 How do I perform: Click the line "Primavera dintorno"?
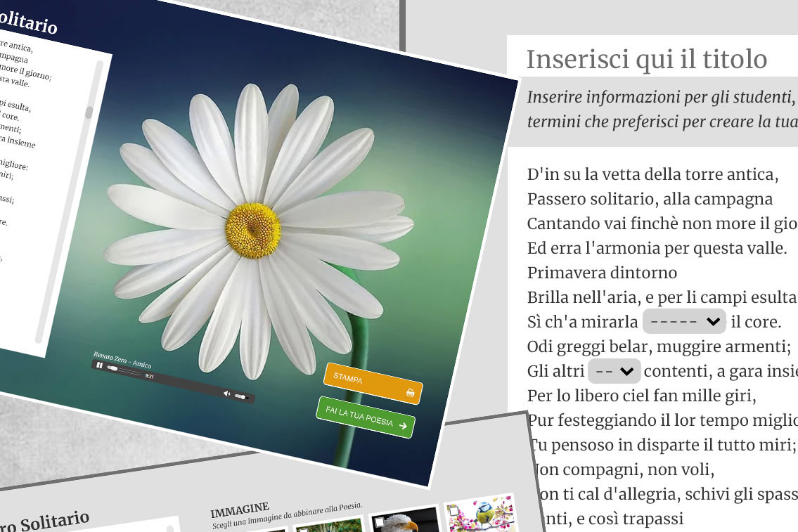[x=602, y=273]
